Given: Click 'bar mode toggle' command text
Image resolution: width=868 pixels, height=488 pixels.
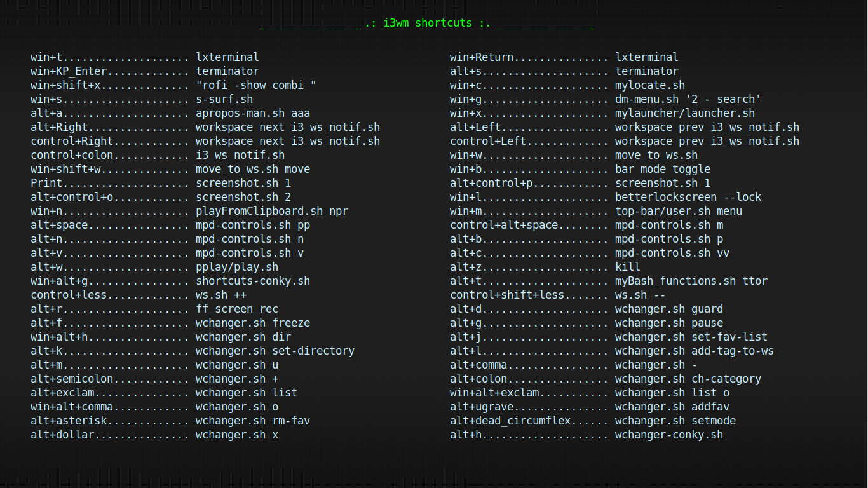Looking at the screenshot, I should [663, 169].
